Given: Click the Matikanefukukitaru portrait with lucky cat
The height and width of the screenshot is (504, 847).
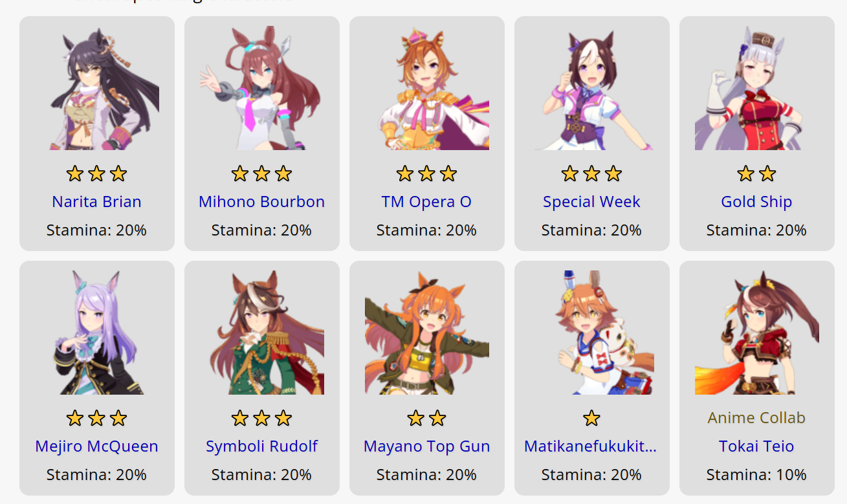Looking at the screenshot, I should pyautogui.click(x=592, y=333).
